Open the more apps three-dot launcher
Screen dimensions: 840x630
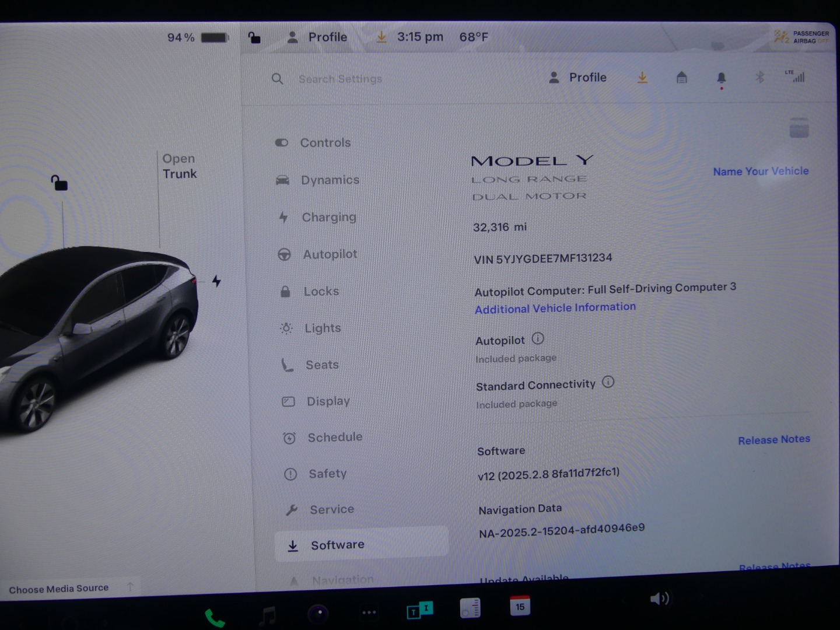369,612
